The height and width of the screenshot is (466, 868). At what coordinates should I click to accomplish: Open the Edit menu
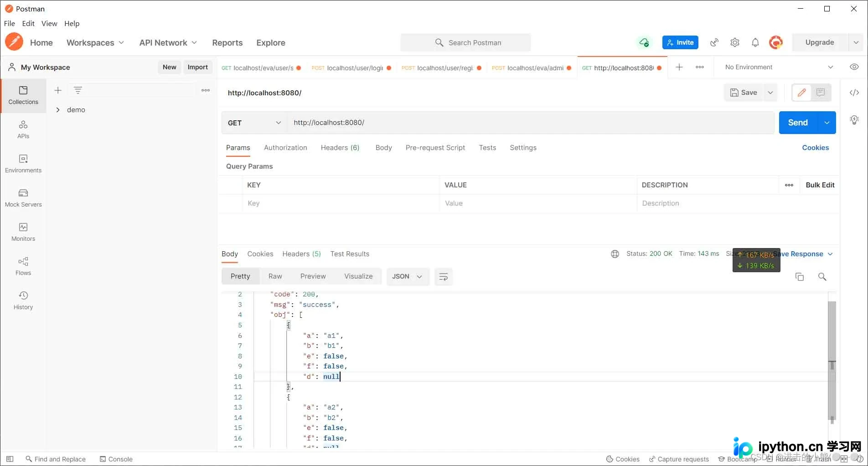click(x=28, y=23)
